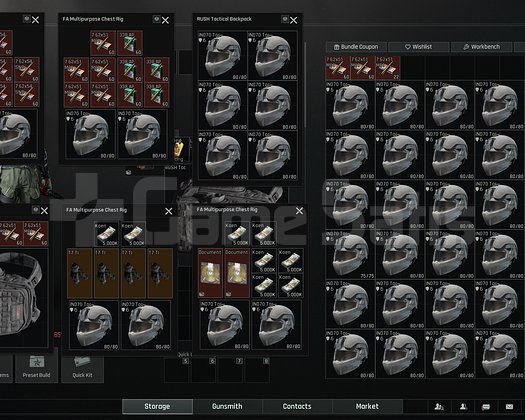525x420 pixels.
Task: Switch to the Contacts tab
Action: (x=297, y=406)
